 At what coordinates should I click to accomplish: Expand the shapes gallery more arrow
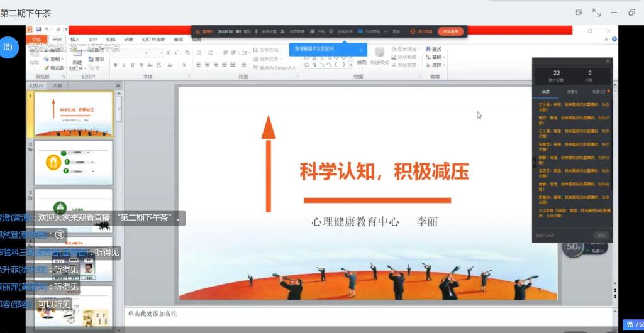(350, 65)
